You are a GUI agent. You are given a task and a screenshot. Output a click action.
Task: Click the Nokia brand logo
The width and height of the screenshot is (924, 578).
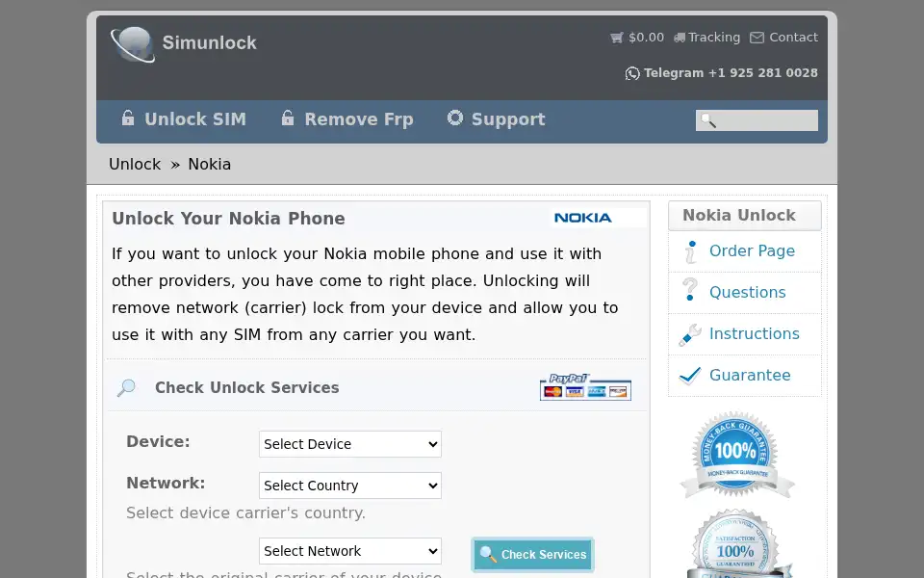(583, 218)
